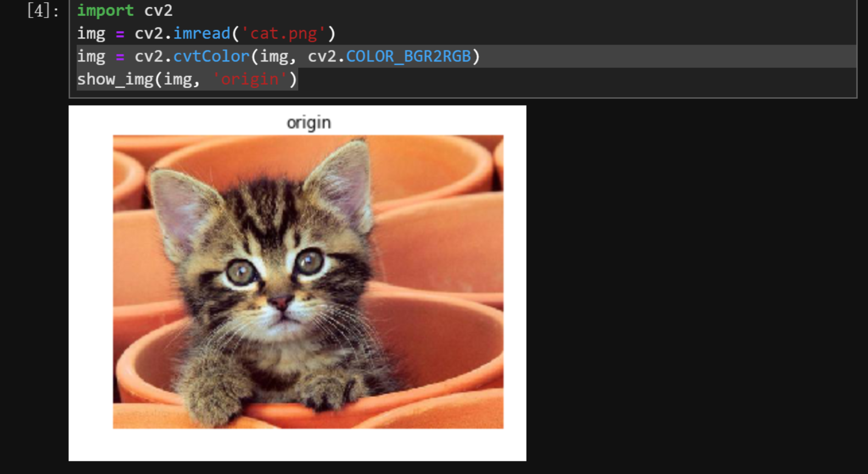
Task: Click the equals sign on the imread line
Action: point(120,34)
